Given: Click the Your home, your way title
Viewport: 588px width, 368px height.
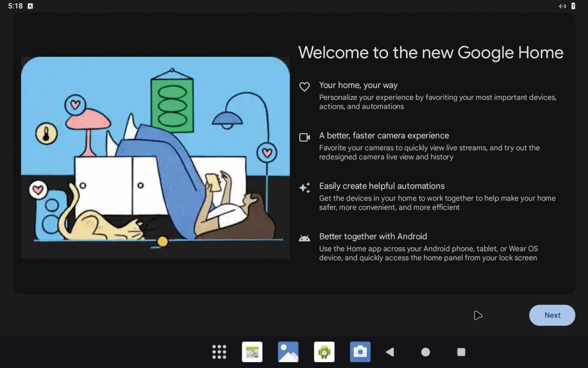Looking at the screenshot, I should click(x=358, y=85).
